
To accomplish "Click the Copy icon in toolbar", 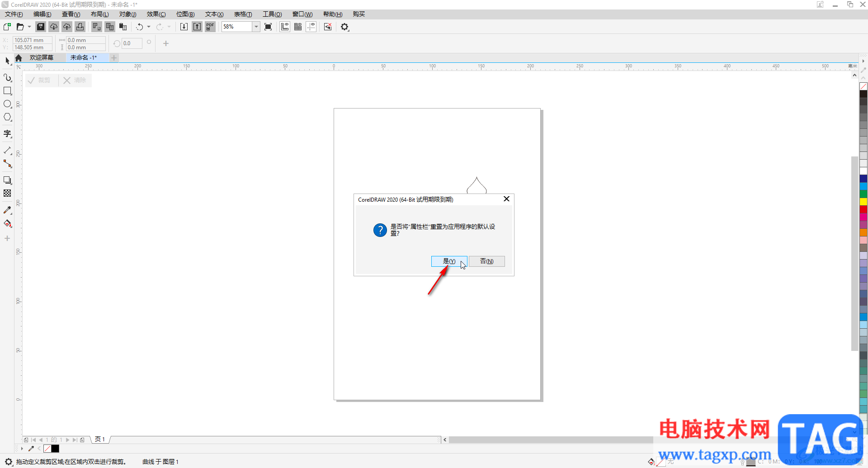I will tap(109, 27).
